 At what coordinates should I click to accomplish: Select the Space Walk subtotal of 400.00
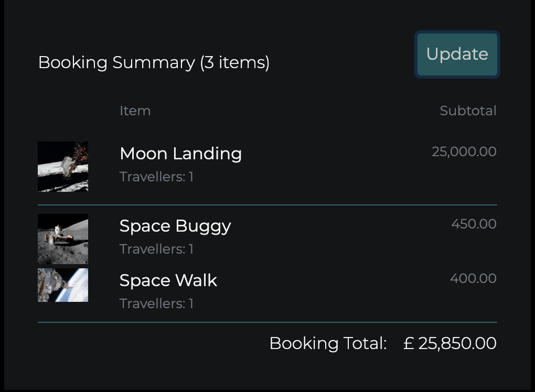473,278
